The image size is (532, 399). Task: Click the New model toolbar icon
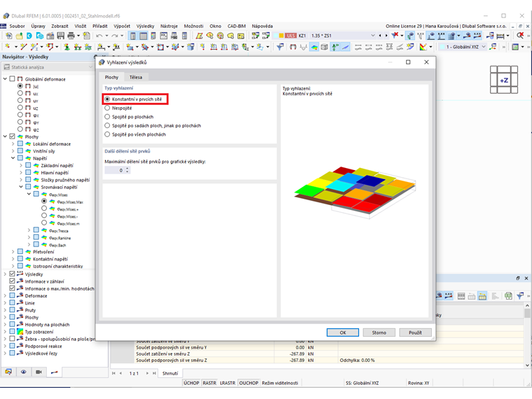click(x=9, y=36)
